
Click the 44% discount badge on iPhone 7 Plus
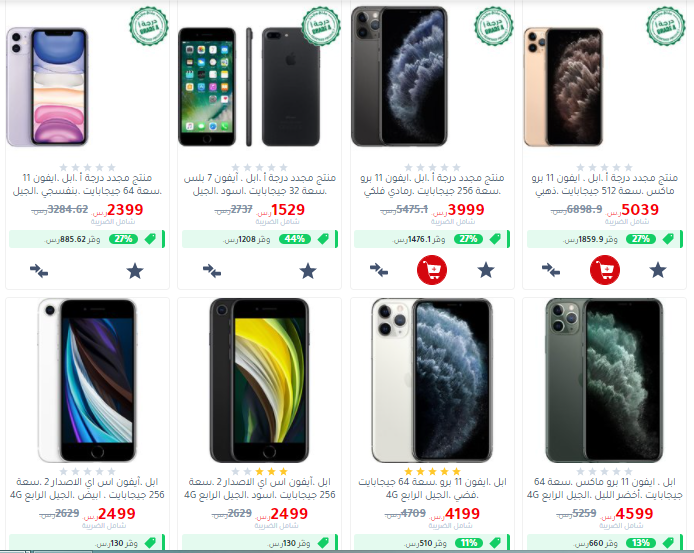(x=295, y=239)
